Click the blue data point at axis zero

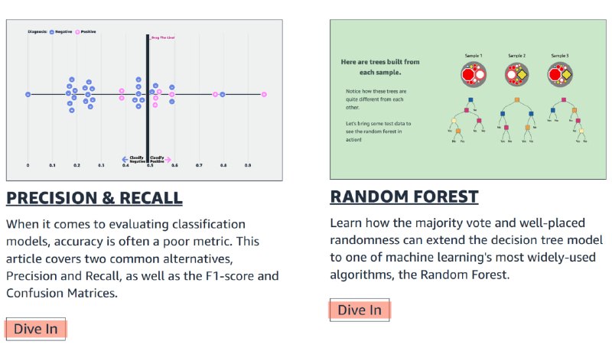[28, 94]
